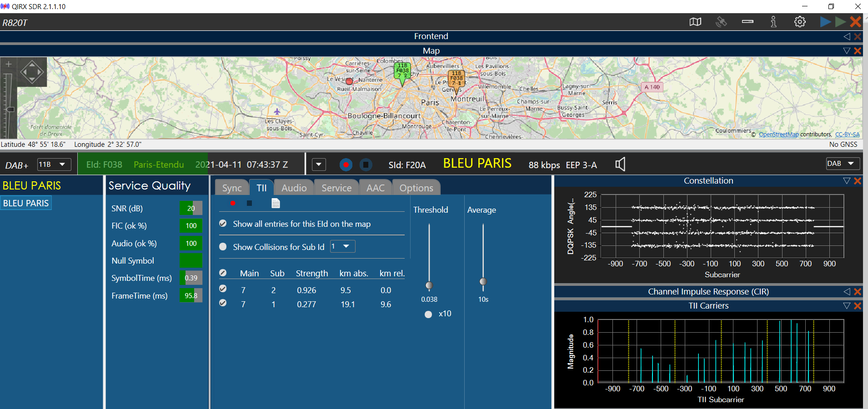Toggle the select-all checkbox in TII table header

(x=223, y=273)
